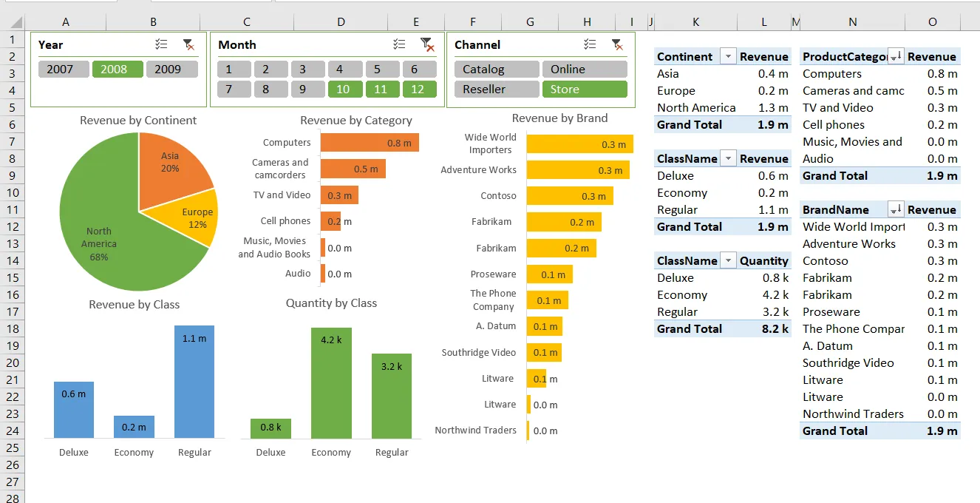
Task: Open the Quantity table ClassName dropdown
Action: coord(728,261)
